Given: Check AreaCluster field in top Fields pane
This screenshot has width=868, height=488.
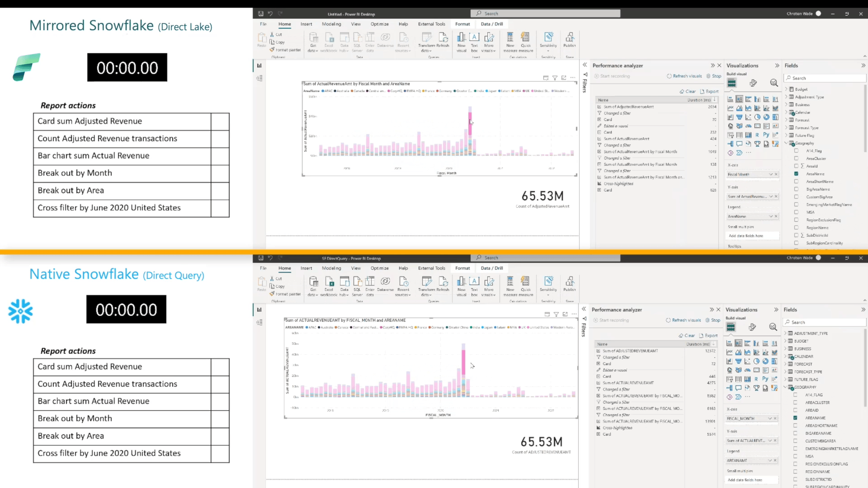Looking at the screenshot, I should (796, 159).
